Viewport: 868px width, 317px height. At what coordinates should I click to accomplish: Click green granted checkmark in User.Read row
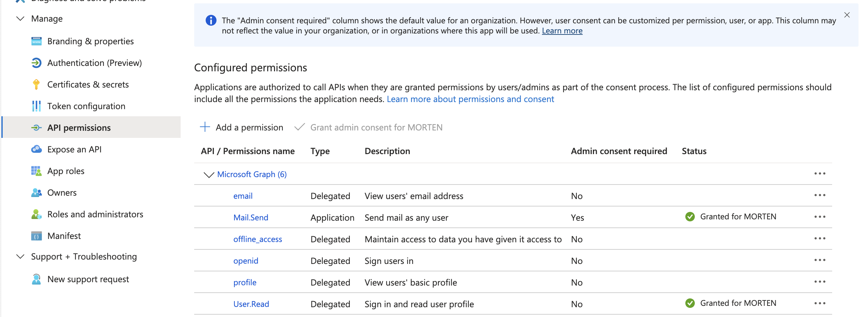[690, 303]
